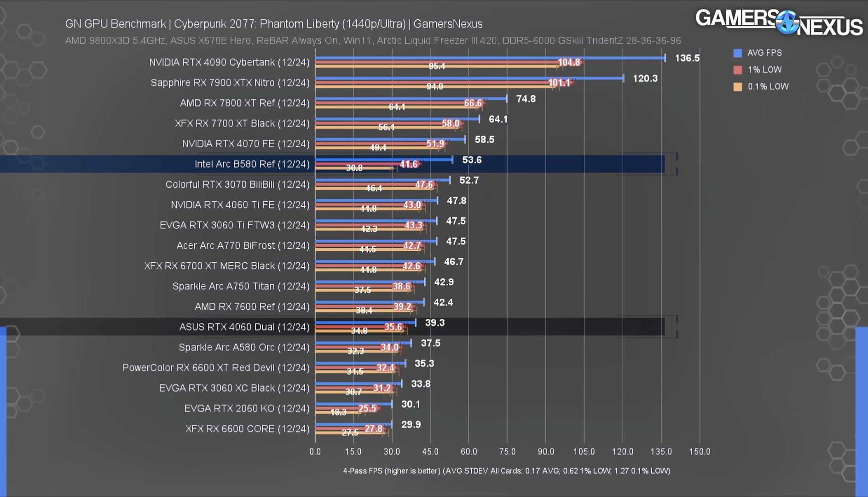Image resolution: width=868 pixels, height=497 pixels.
Task: Click the 0.1% LOW legend text
Action: click(768, 87)
